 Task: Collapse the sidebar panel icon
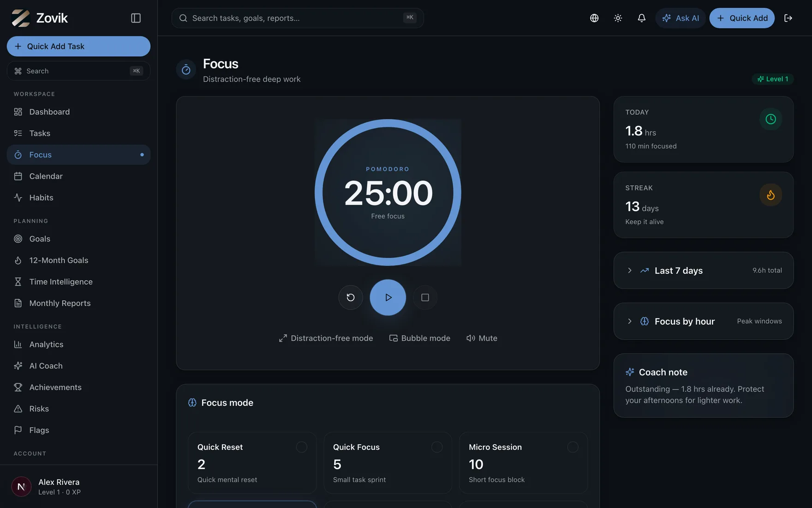pos(136,18)
